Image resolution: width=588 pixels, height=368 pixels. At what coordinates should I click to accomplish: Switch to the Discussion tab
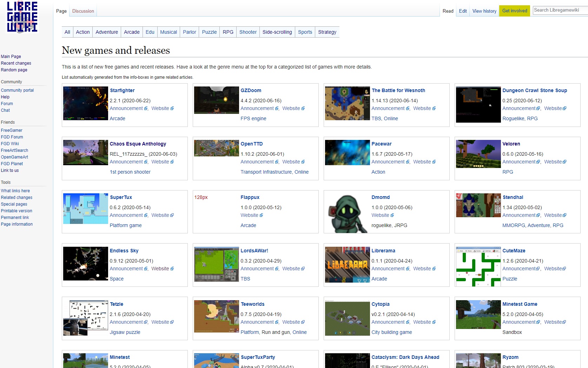83,11
